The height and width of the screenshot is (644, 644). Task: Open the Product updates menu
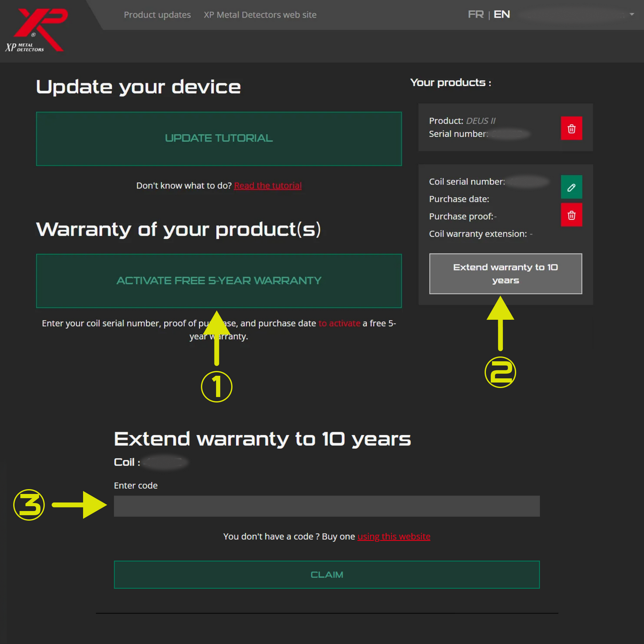tap(157, 15)
